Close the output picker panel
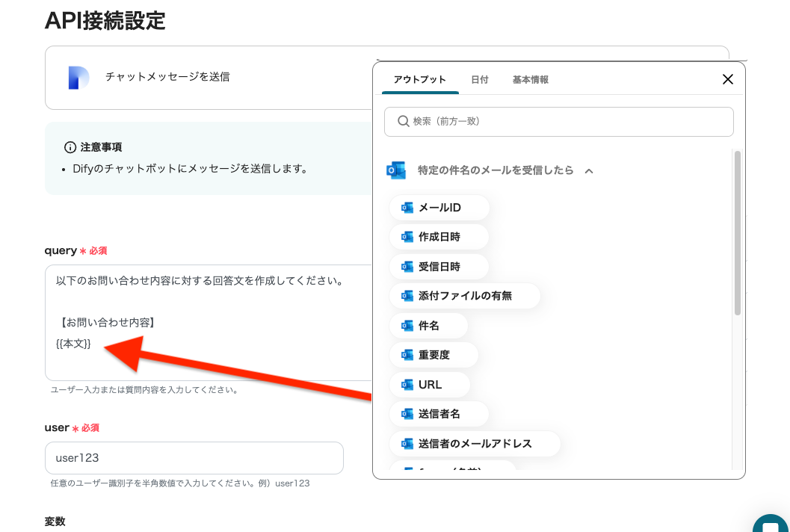This screenshot has width=790, height=532. 727,79
